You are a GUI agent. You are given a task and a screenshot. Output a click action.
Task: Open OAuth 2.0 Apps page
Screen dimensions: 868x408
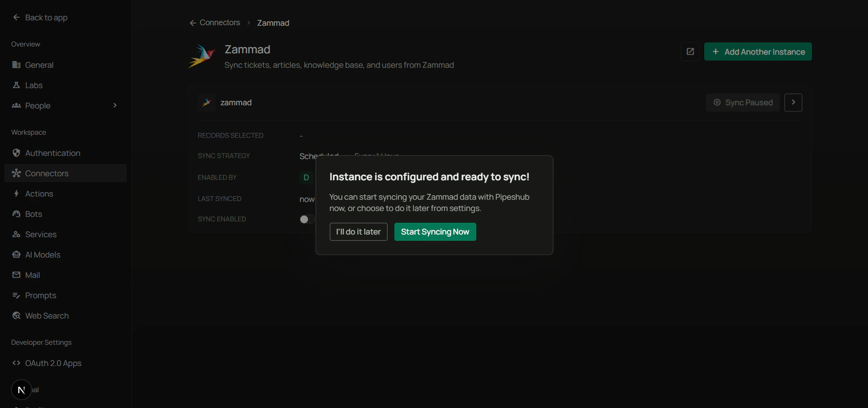[66, 363]
